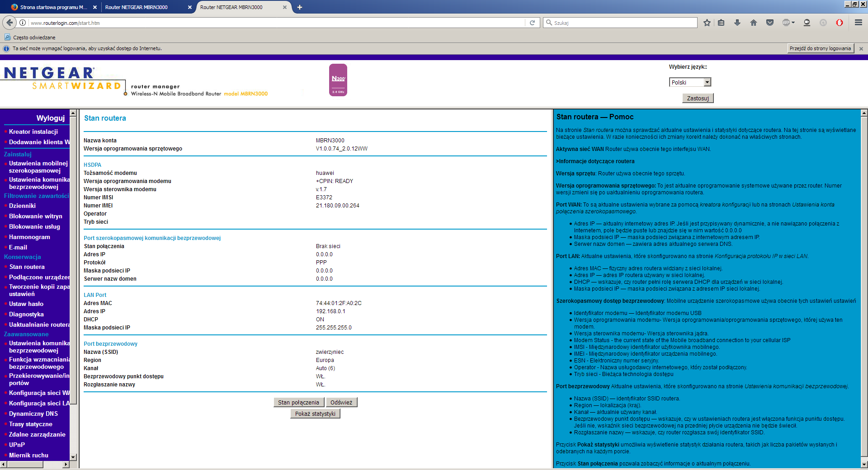Image resolution: width=868 pixels, height=470 pixels.
Task: Open Konfiguracja sieci LAN sidebar link
Action: coord(39,403)
